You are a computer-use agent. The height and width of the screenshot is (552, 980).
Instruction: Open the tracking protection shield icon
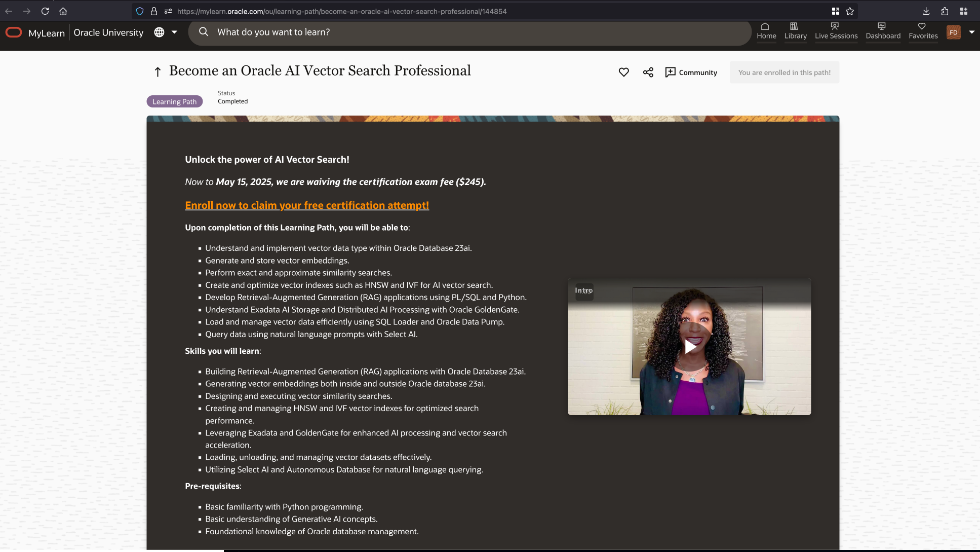coord(140,11)
